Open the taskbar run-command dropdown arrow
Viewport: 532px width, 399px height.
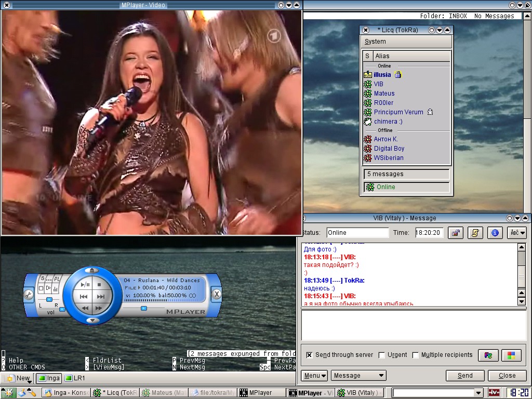[478, 393]
